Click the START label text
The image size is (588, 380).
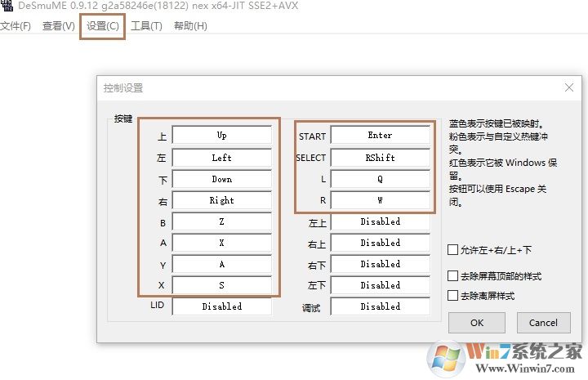312,136
